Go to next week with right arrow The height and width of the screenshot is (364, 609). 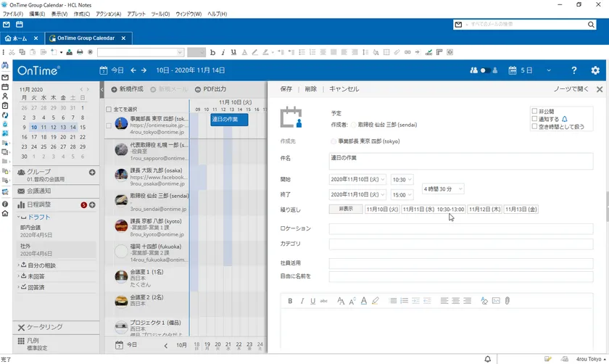(145, 70)
